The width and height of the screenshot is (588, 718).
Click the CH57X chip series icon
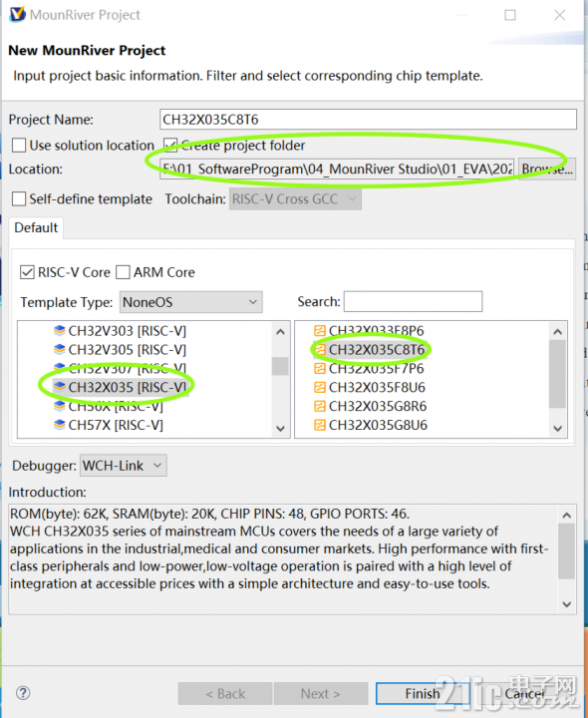(60, 425)
